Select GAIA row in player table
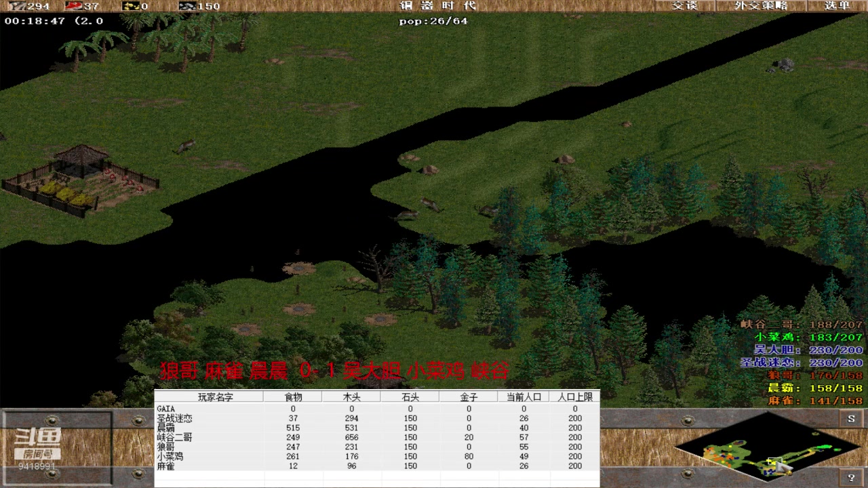 377,409
